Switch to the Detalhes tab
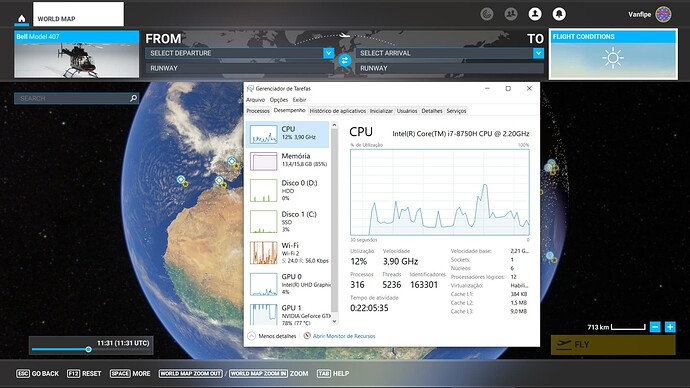 click(432, 111)
